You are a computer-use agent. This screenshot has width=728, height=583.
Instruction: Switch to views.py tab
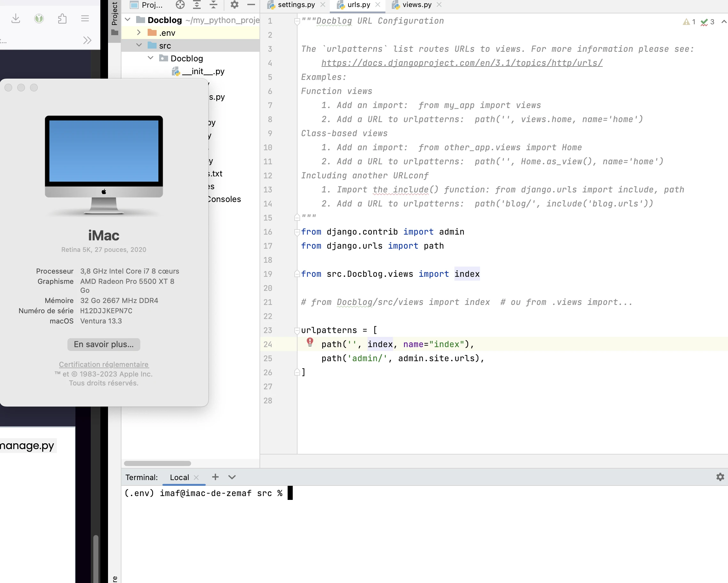click(417, 5)
